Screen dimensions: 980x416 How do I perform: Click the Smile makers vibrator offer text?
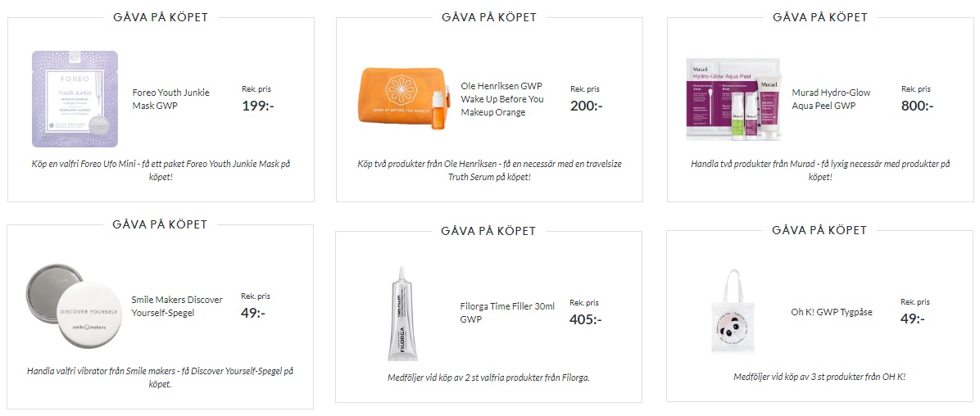pos(160,378)
